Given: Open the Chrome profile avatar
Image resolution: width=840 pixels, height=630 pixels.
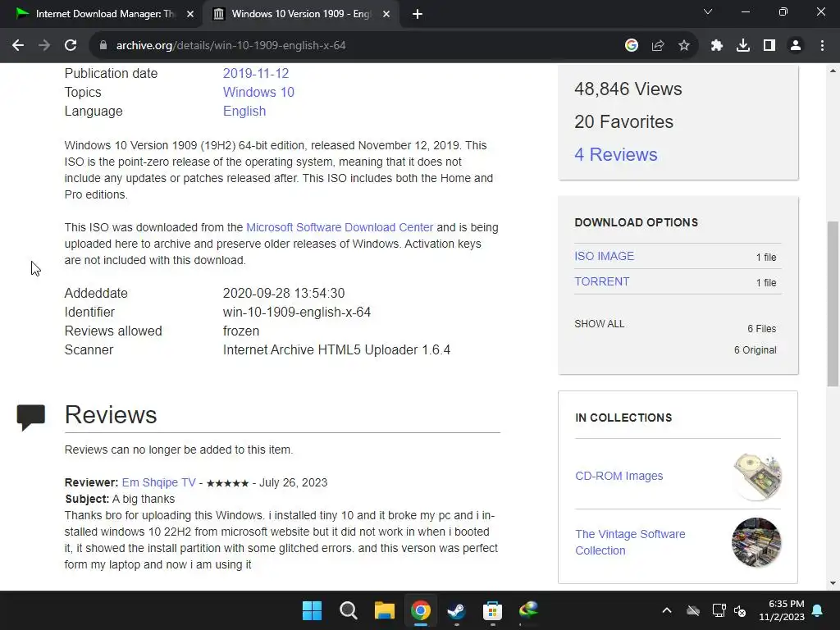Looking at the screenshot, I should click(796, 46).
